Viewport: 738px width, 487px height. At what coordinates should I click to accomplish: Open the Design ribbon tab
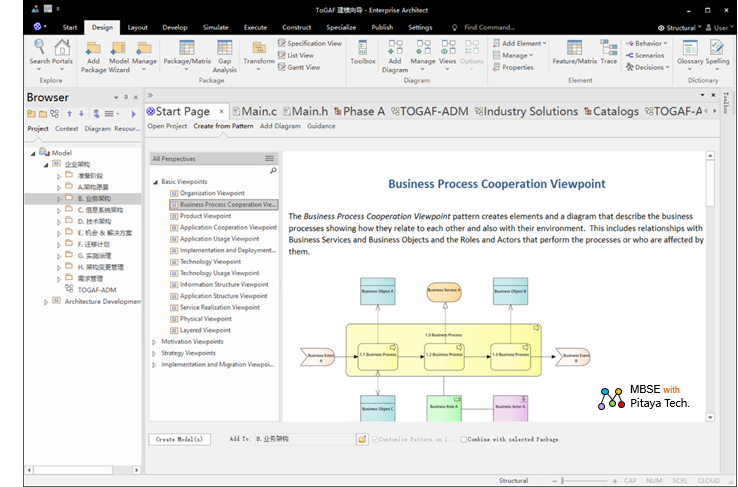[102, 27]
